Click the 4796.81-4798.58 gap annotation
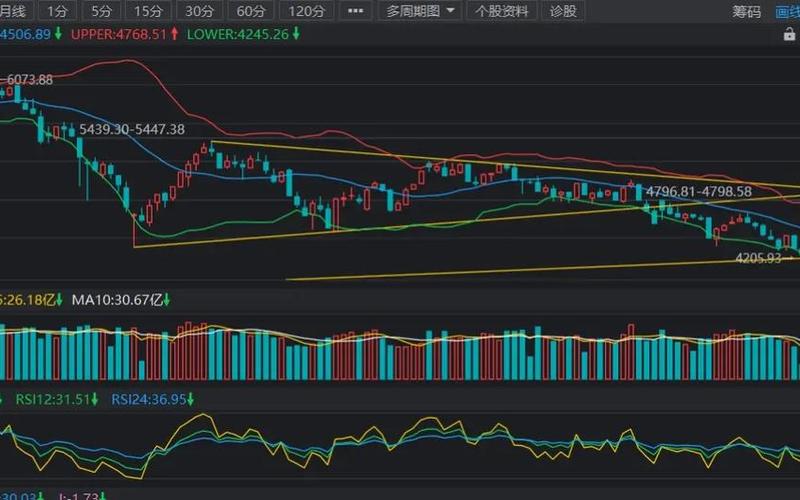 click(698, 190)
